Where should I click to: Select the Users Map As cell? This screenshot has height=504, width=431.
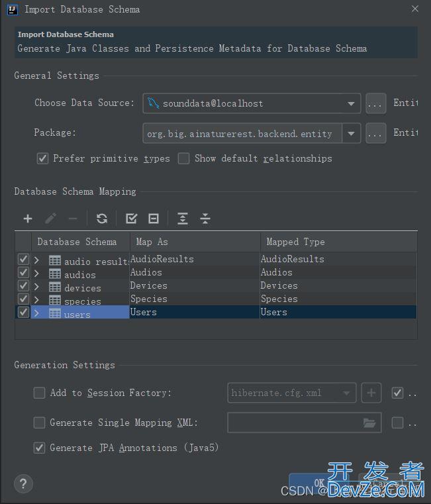point(195,312)
